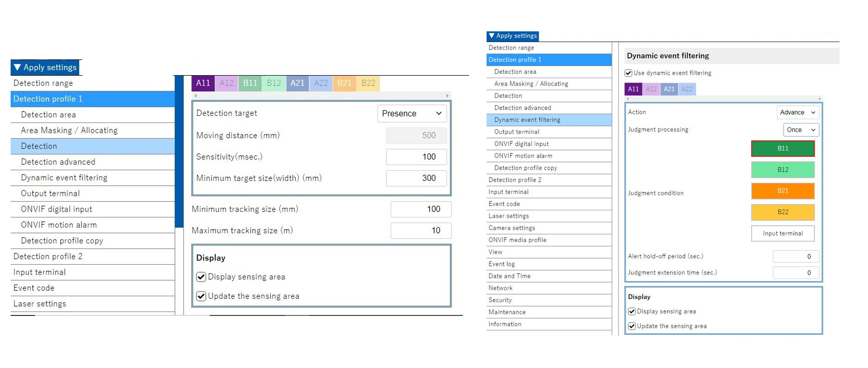Click the yellow B22 judgment condition button

tap(782, 212)
